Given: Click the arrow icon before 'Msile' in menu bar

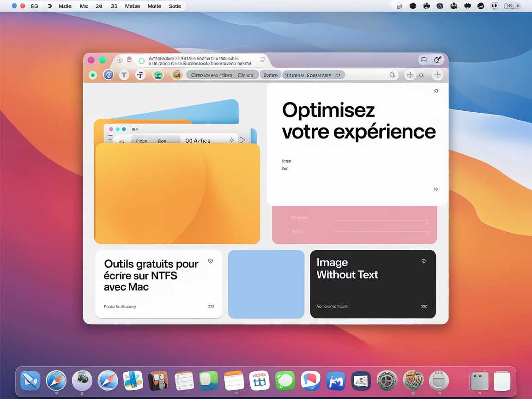Looking at the screenshot, I should click(x=49, y=6).
